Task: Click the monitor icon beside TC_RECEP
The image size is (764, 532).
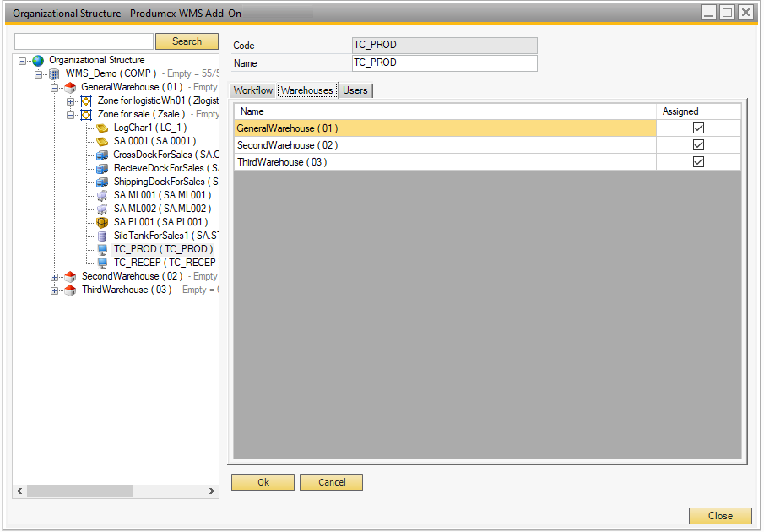Action: (x=103, y=263)
